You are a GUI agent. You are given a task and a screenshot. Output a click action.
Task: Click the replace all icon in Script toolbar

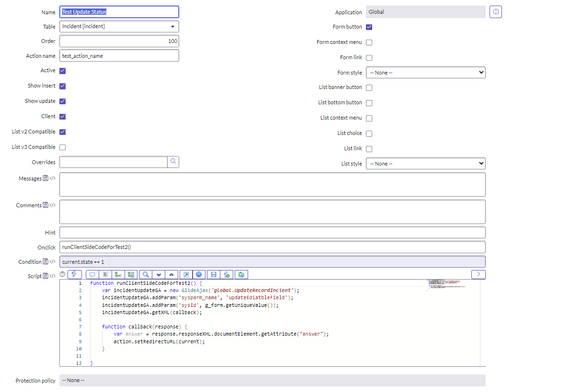[x=131, y=275]
